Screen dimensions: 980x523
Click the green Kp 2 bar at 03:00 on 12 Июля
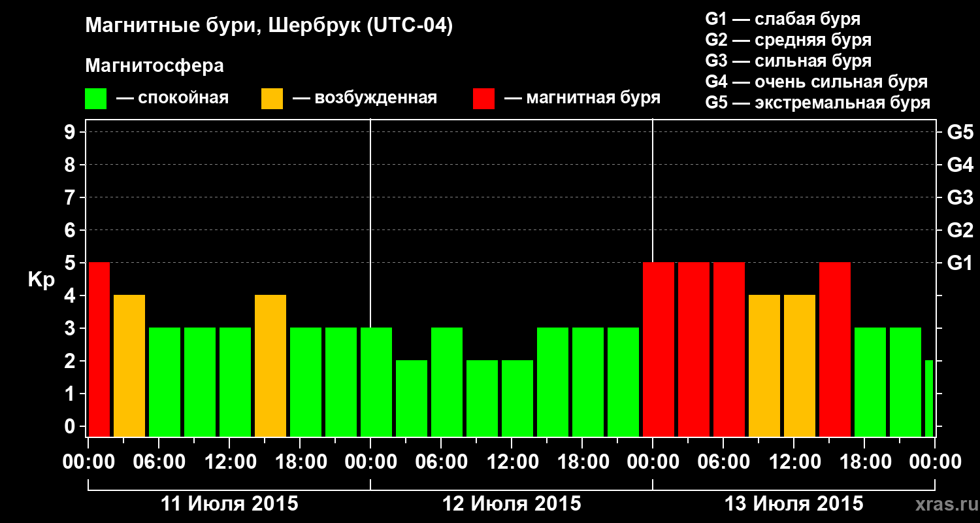412,398
